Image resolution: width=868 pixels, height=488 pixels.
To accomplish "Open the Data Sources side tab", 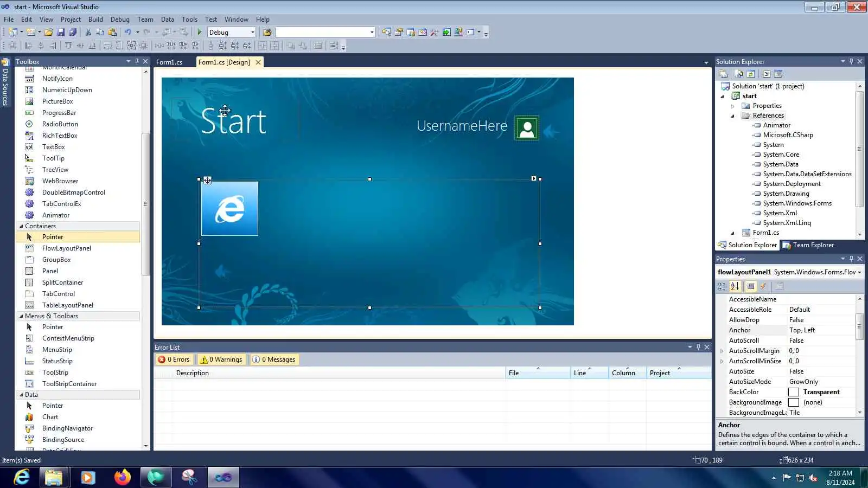I will (5, 82).
